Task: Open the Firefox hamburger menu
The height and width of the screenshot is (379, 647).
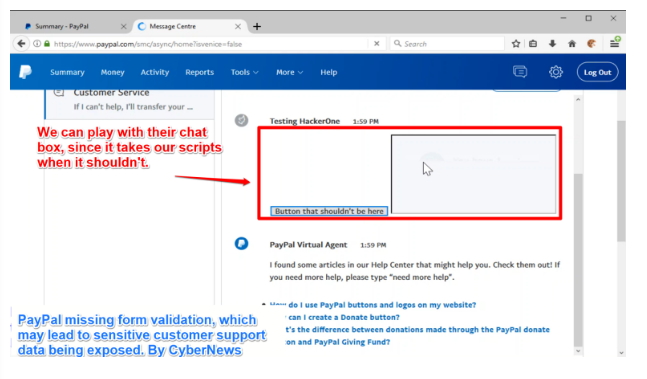Action: click(x=614, y=43)
